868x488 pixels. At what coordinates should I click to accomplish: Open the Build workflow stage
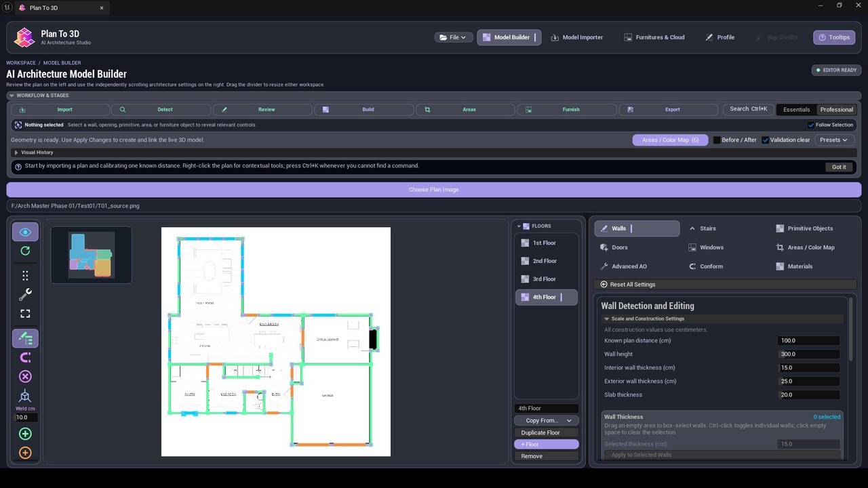click(364, 109)
